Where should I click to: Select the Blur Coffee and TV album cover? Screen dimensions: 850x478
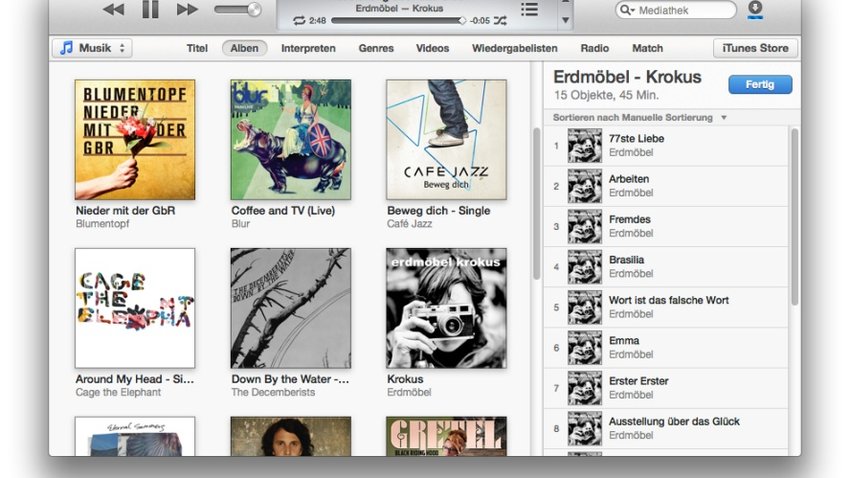click(291, 140)
